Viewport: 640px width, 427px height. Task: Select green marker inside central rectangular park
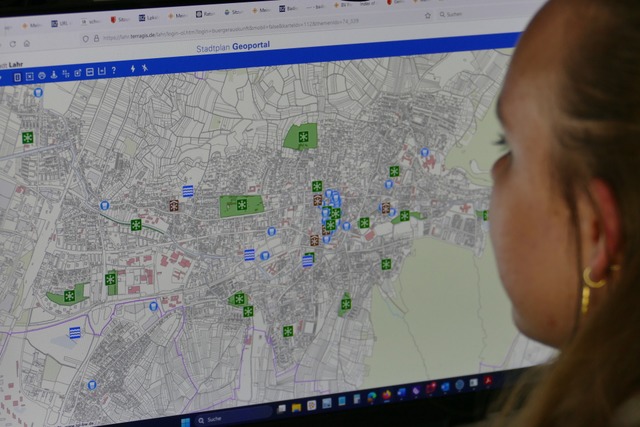pyautogui.click(x=241, y=205)
